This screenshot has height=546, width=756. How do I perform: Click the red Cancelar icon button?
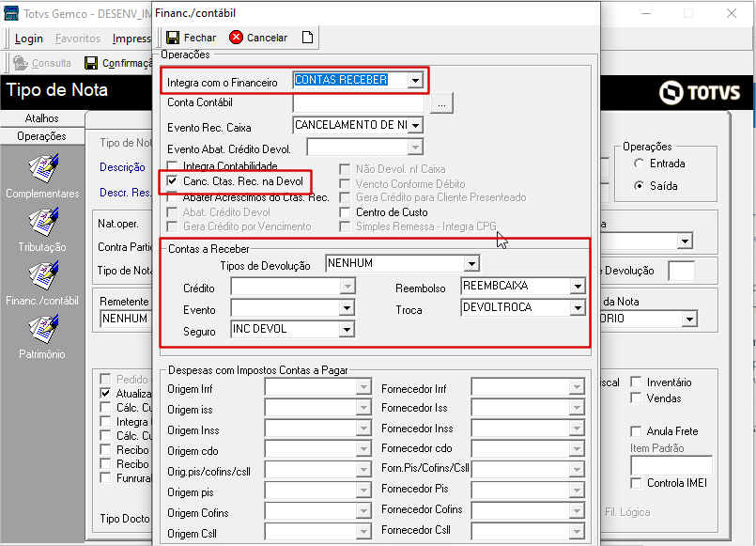(x=236, y=38)
